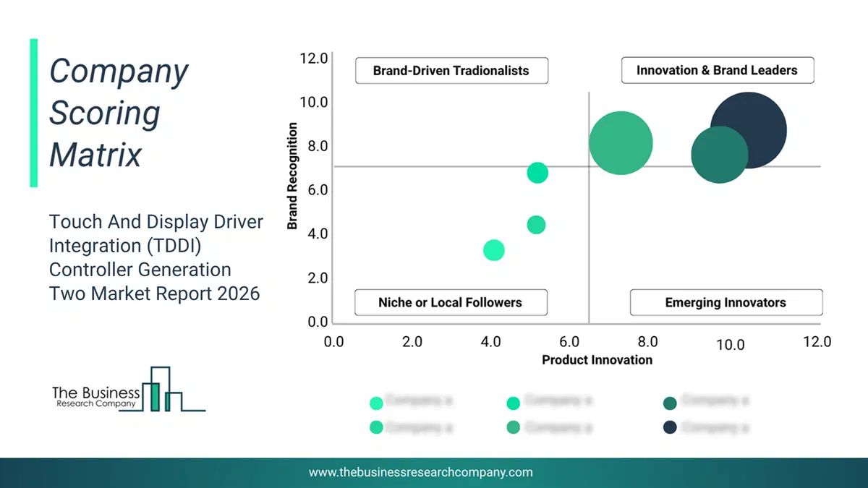The height and width of the screenshot is (488, 868).
Task: Open the www.thebusinessresearchcompany.com link
Action: (x=421, y=472)
